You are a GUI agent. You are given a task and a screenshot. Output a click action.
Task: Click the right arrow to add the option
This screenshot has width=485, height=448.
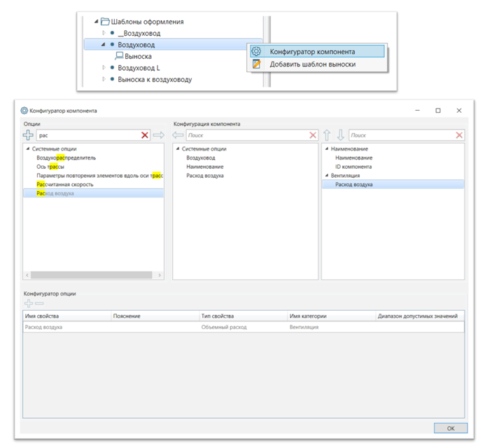tap(158, 135)
